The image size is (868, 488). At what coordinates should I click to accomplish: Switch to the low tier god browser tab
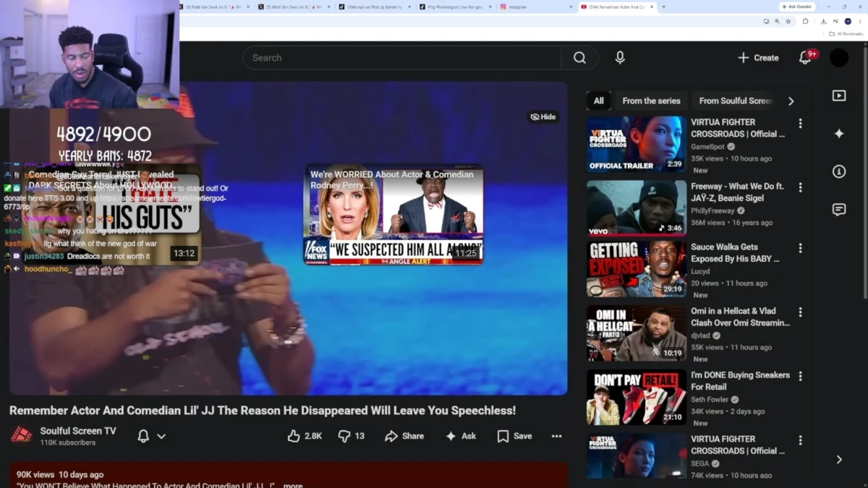click(x=453, y=7)
